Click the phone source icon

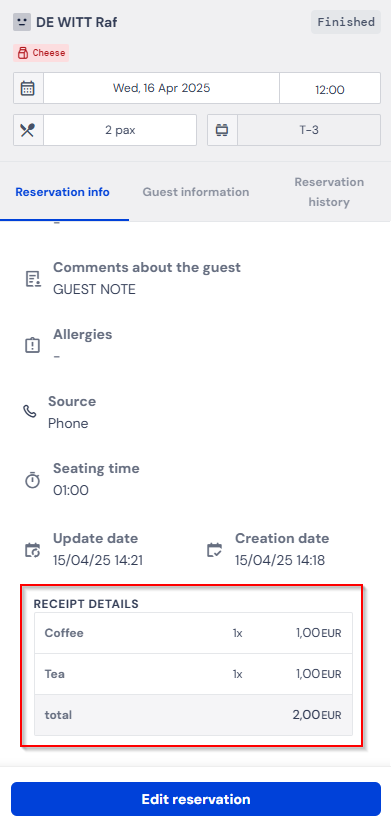[30, 412]
